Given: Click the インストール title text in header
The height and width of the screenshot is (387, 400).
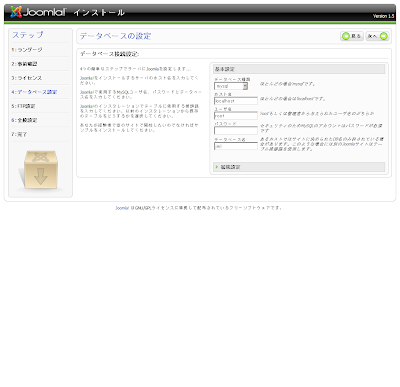Looking at the screenshot, I should (99, 13).
